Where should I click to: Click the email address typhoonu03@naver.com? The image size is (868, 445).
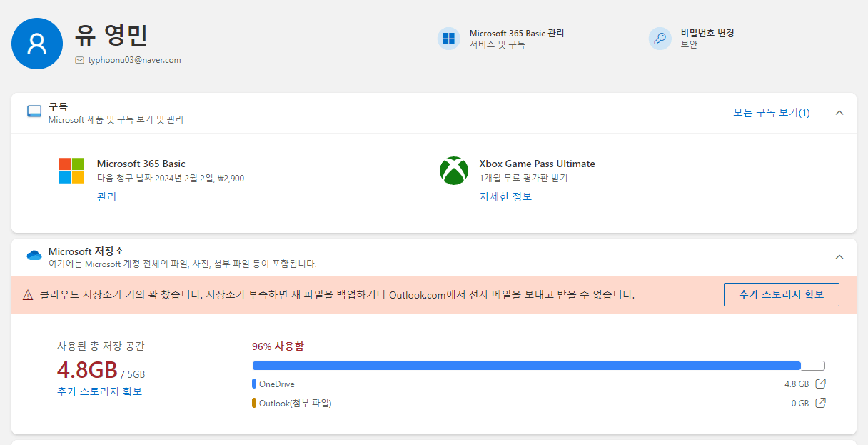coord(134,60)
